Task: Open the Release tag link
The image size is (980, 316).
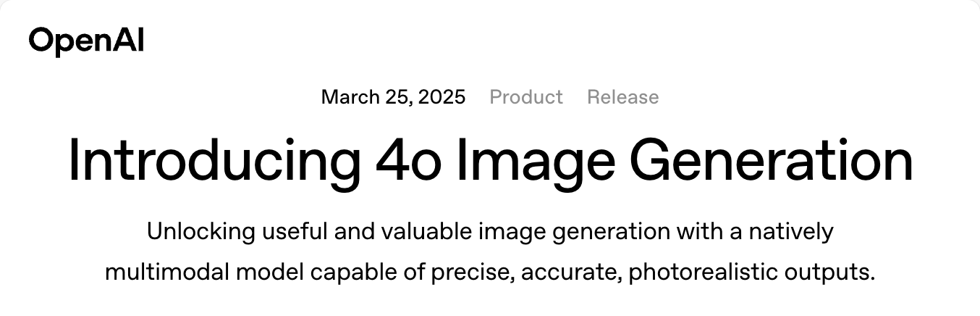Action: click(x=623, y=96)
